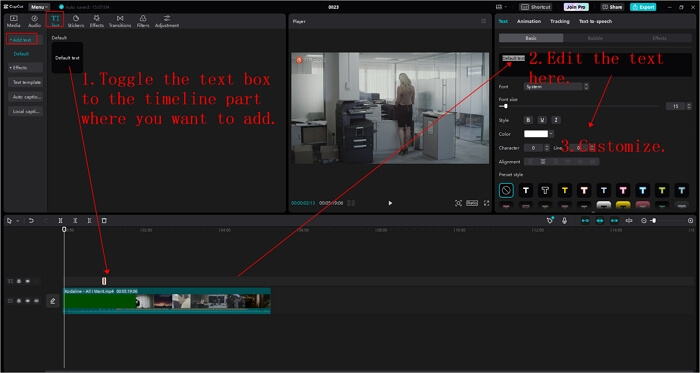700x373 pixels.
Task: Open the Font System dropdown
Action: pyautogui.click(x=556, y=87)
